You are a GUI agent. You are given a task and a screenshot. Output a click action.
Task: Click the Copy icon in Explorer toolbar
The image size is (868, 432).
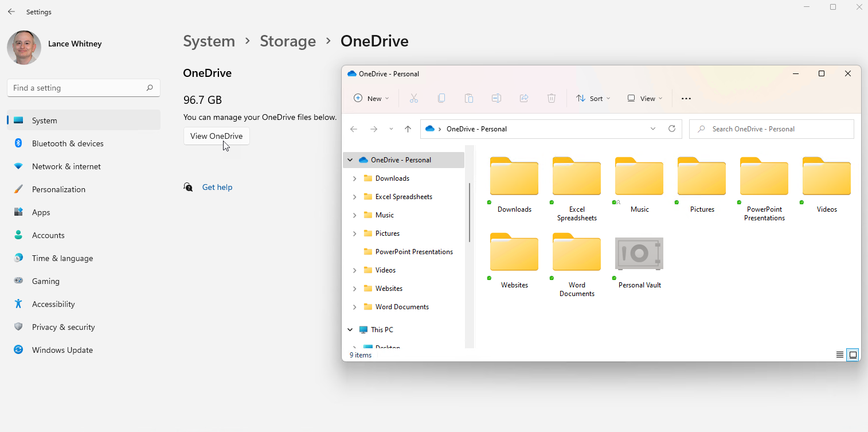coord(441,98)
